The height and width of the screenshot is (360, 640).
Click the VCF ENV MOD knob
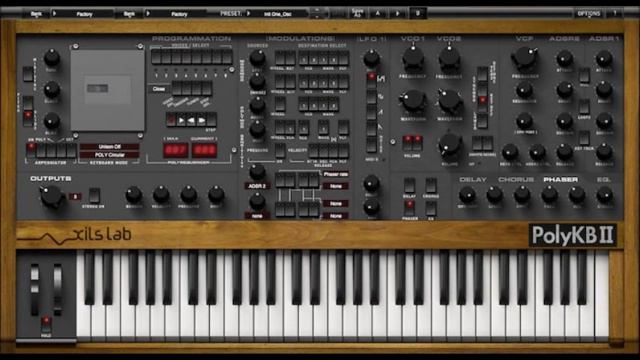pos(524,121)
